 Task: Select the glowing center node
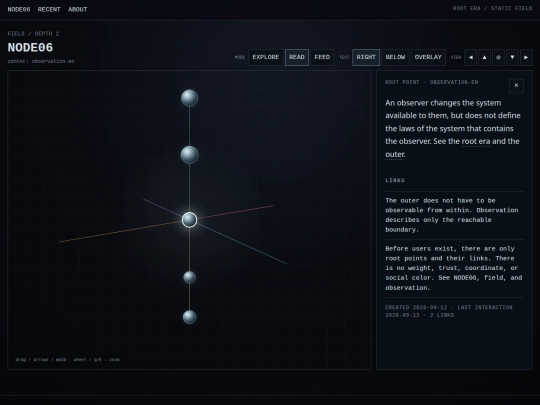(x=189, y=220)
